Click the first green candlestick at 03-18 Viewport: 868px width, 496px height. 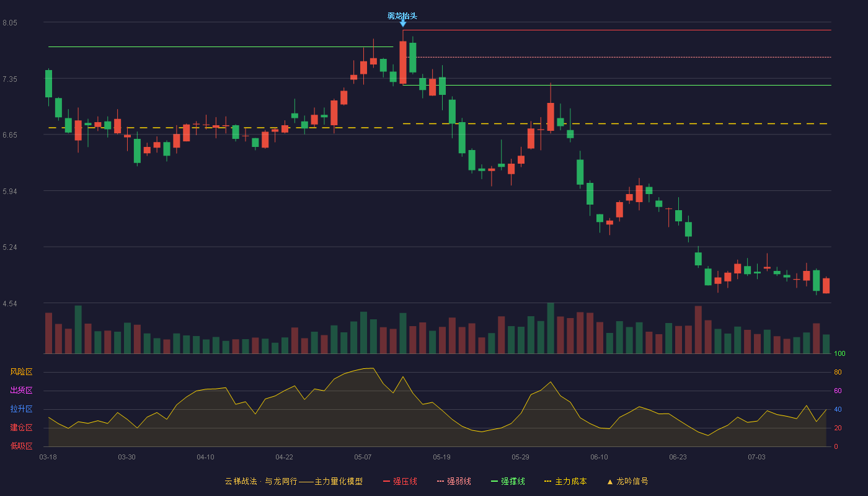pos(48,84)
